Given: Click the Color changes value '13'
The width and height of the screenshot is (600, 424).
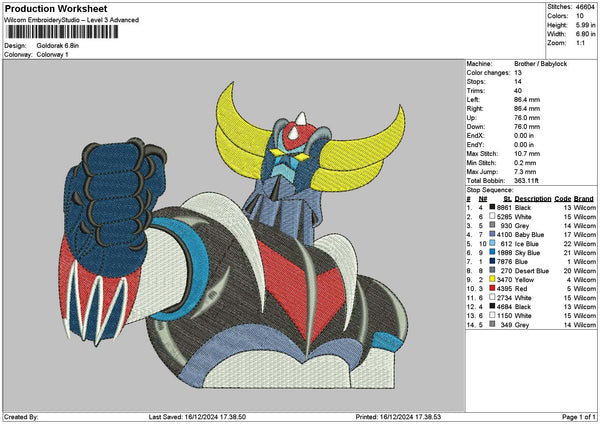Looking at the screenshot, I should pos(518,73).
